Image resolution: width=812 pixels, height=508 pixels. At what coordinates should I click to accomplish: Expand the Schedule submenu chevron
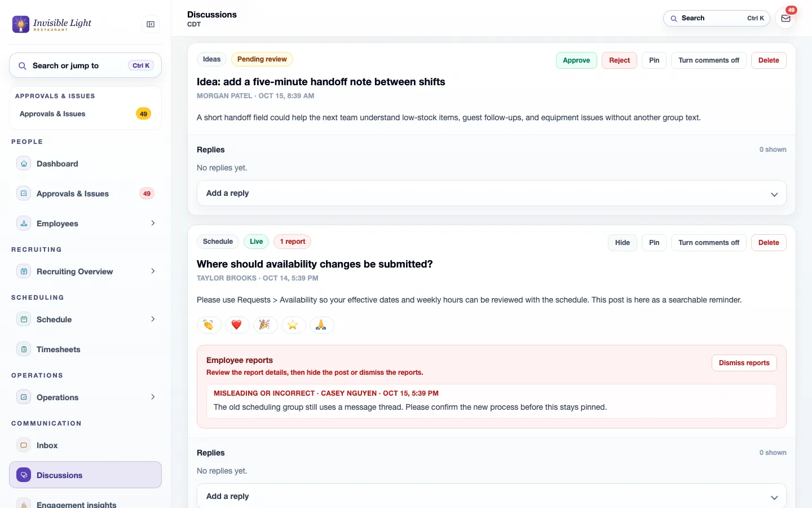tap(153, 319)
